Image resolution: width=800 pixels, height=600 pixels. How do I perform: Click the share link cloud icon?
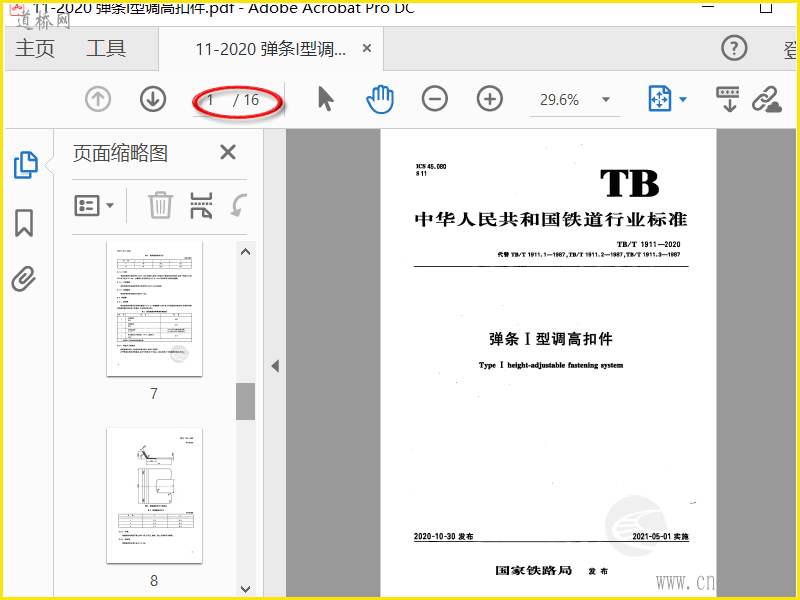tap(767, 99)
